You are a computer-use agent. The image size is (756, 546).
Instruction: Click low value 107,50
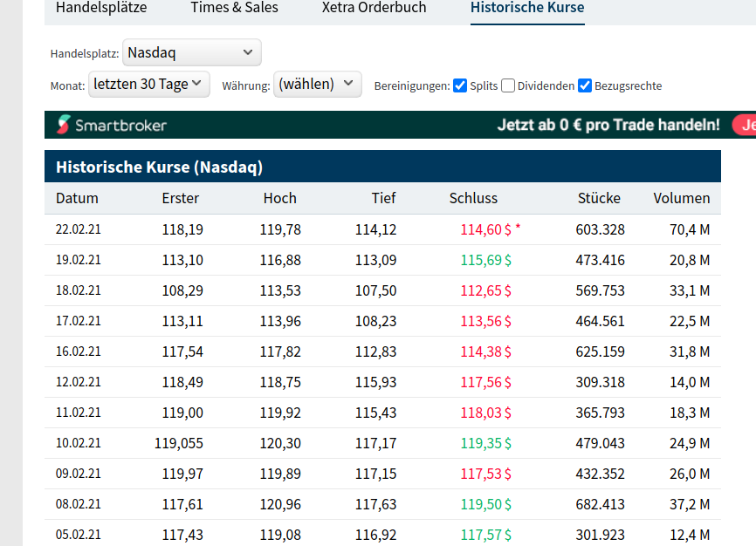coord(376,290)
